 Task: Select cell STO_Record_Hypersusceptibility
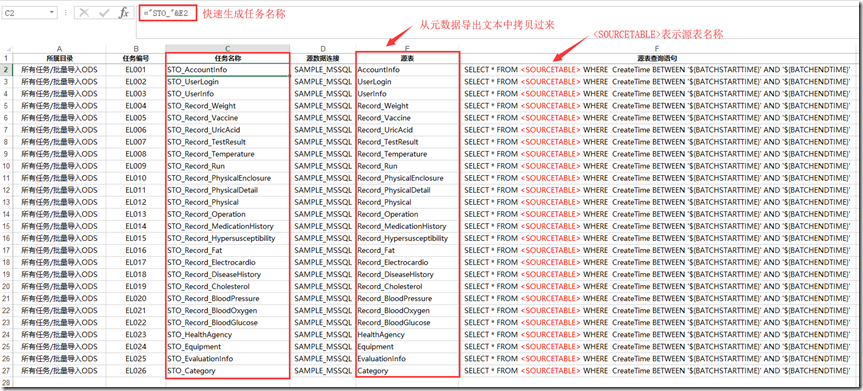pos(228,238)
